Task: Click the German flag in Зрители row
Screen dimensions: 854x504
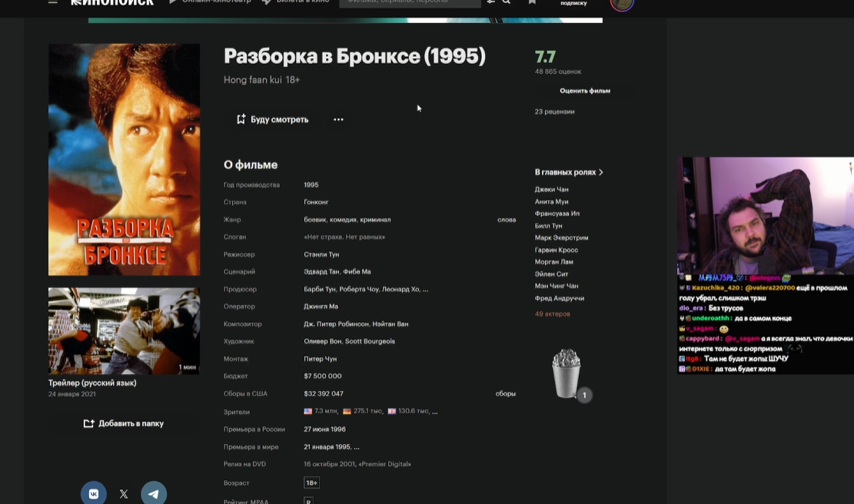Action: (x=347, y=412)
